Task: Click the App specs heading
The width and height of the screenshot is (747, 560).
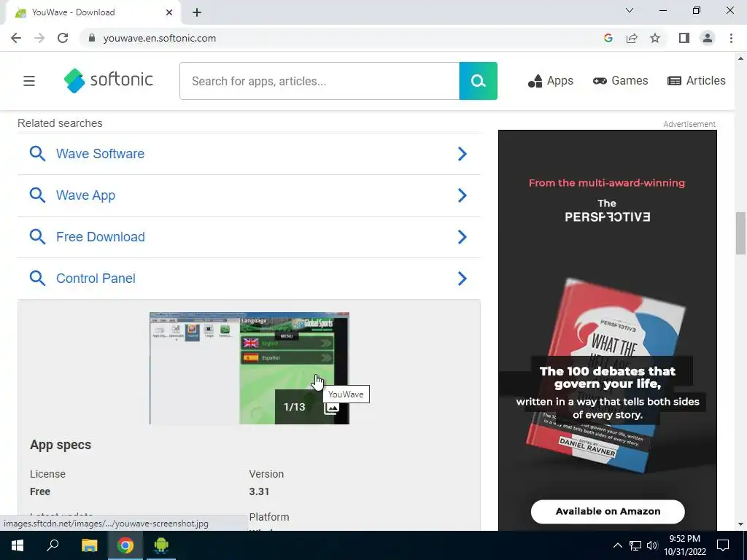Action: 61,445
